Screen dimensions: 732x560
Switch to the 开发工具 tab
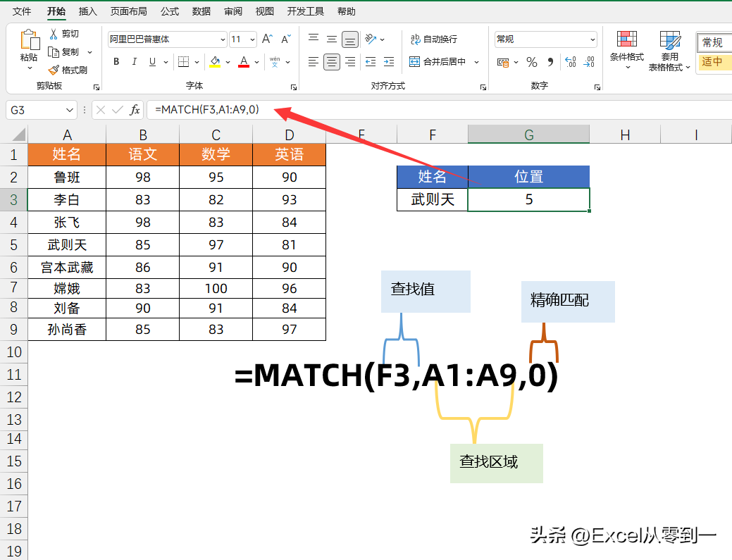point(305,11)
